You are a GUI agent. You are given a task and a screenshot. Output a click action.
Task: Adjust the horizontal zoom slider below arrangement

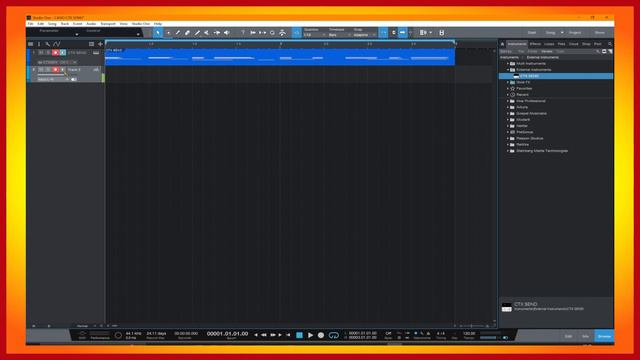[471, 326]
